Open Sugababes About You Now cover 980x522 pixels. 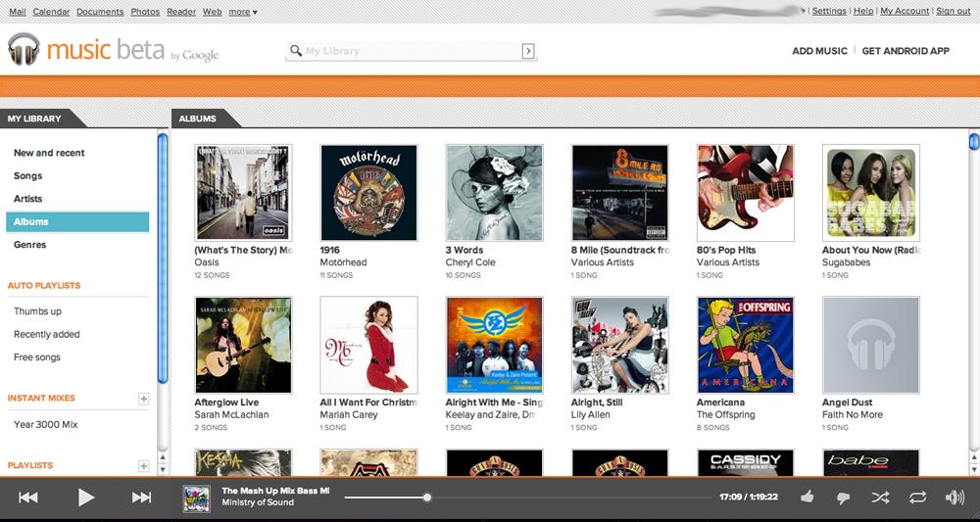tap(871, 192)
